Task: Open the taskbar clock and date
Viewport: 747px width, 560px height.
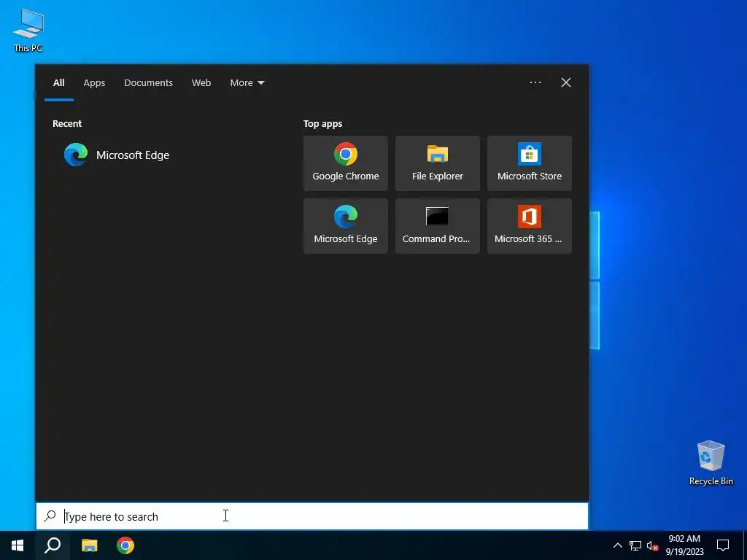Action: (684, 545)
